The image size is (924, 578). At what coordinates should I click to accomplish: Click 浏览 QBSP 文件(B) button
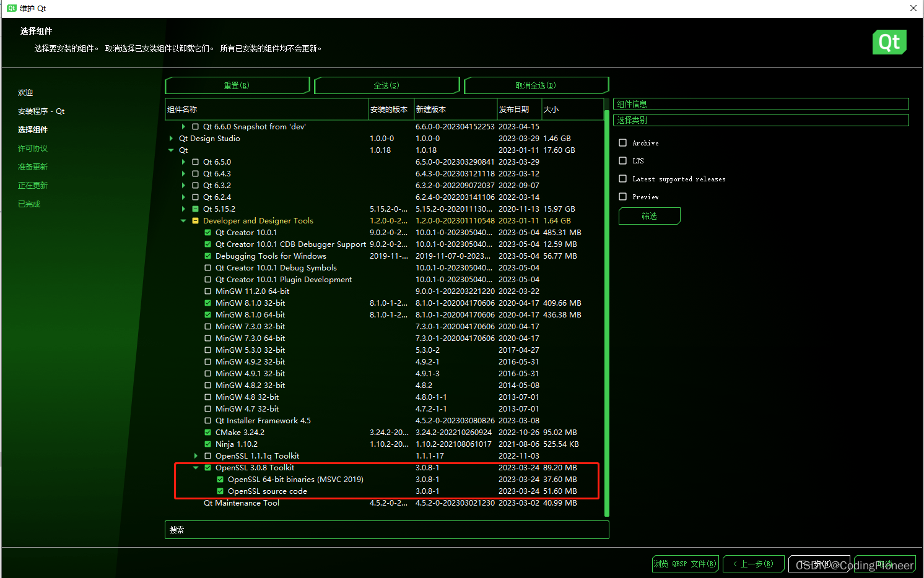pyautogui.click(x=686, y=564)
